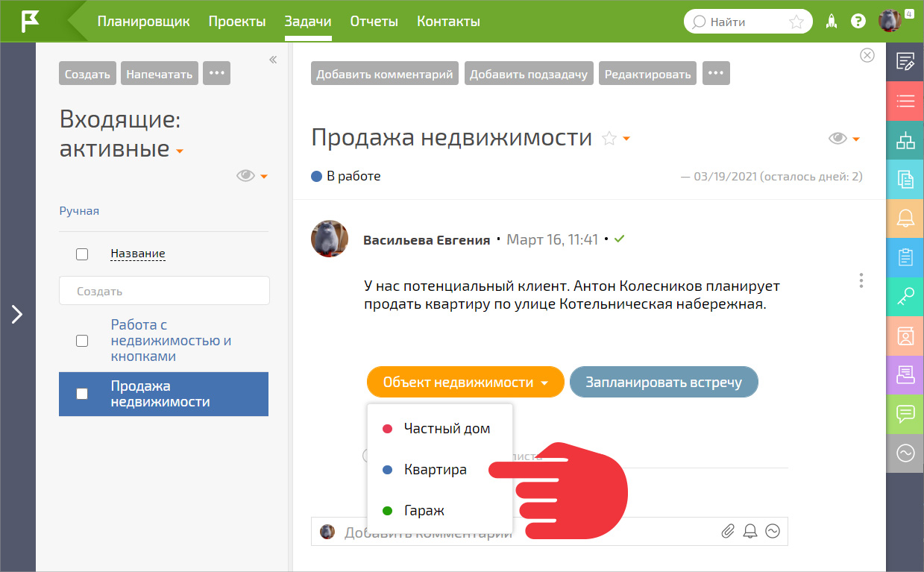924x572 pixels.
Task: Open the purple inbox tray icon in sidebar
Action: click(x=905, y=375)
